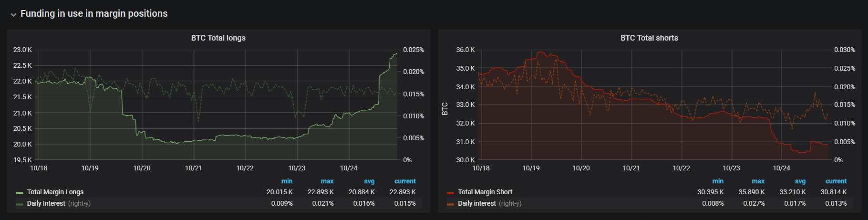Image resolution: width=868 pixels, height=220 pixels.
Task: Collapse the Funding in use in margin positions row
Action: (x=13, y=14)
